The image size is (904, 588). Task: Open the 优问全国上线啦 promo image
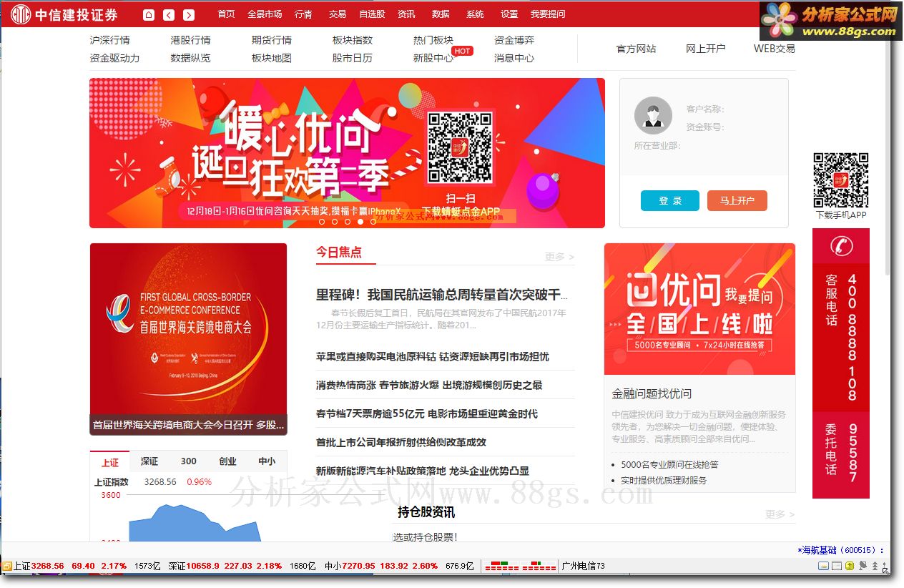(699, 309)
